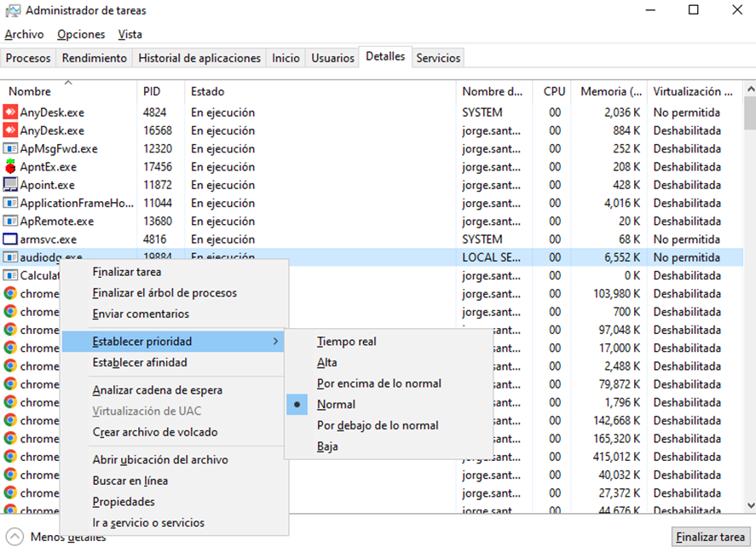Select the ApntEx.exe red pointer icon
The height and width of the screenshot is (553, 756).
coord(10,167)
